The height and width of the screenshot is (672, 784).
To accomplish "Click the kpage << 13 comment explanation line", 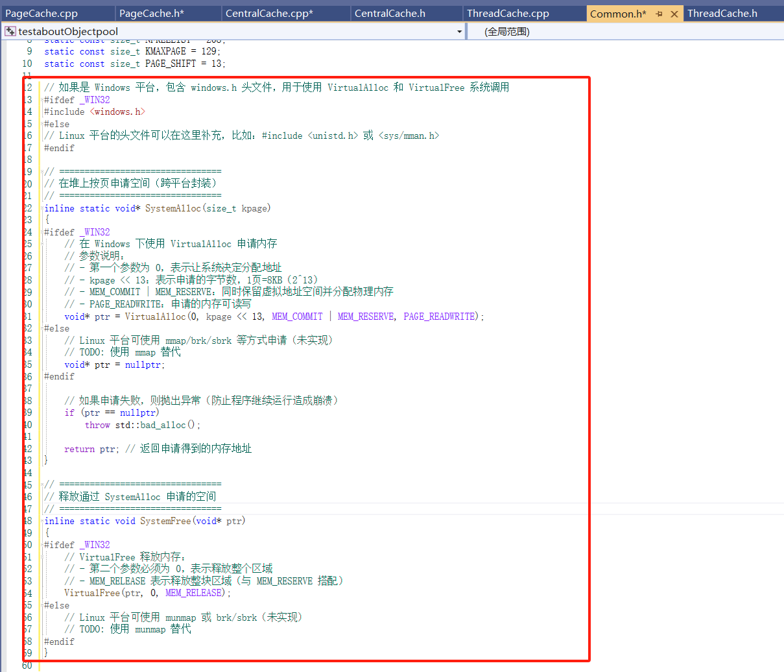I will point(191,280).
